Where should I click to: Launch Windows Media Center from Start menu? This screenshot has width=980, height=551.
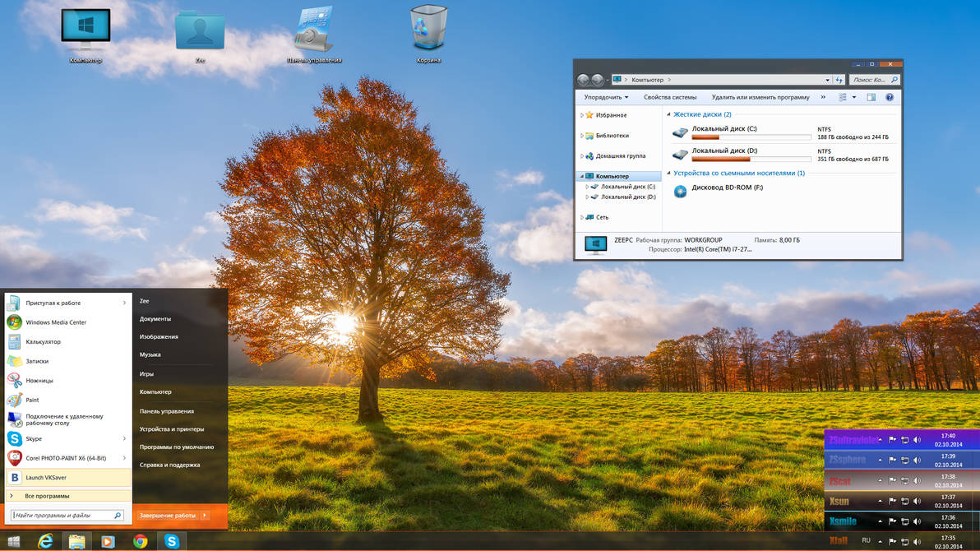point(67,322)
